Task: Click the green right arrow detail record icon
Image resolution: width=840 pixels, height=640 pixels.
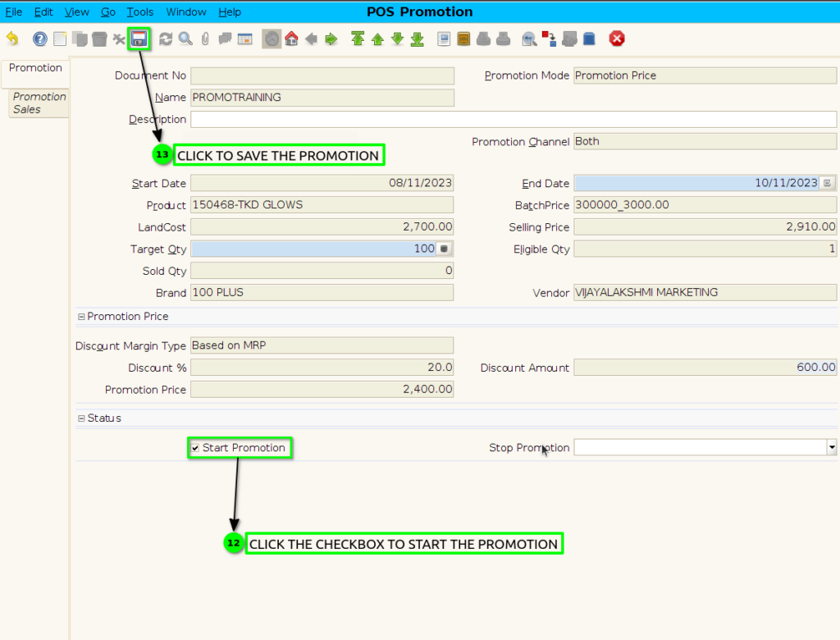Action: (331, 39)
